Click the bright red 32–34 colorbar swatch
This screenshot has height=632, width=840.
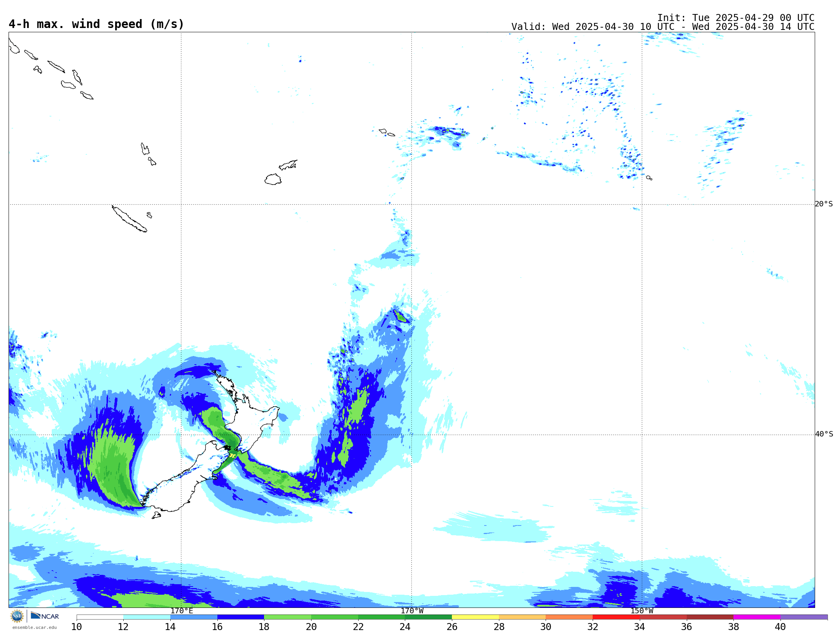616,617
